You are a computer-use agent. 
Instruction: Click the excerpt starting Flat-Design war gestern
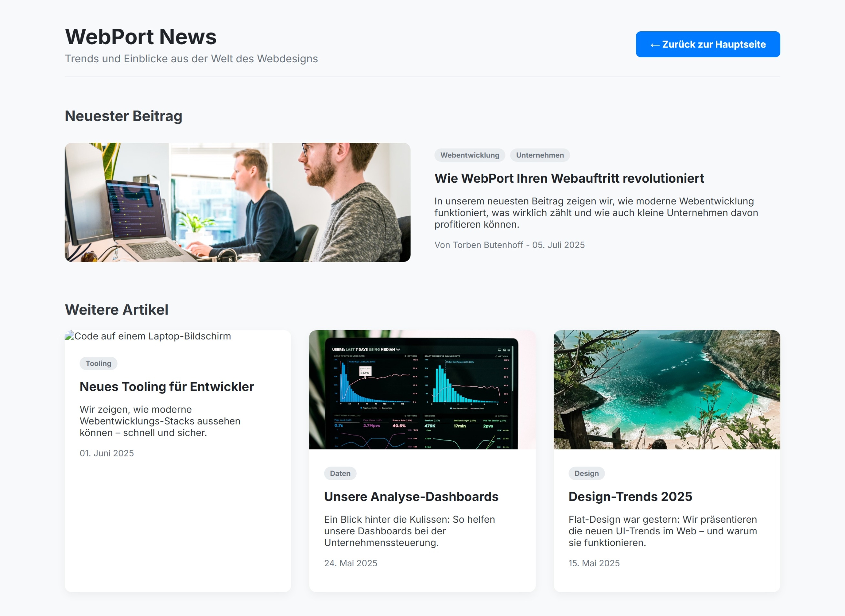coord(662,531)
